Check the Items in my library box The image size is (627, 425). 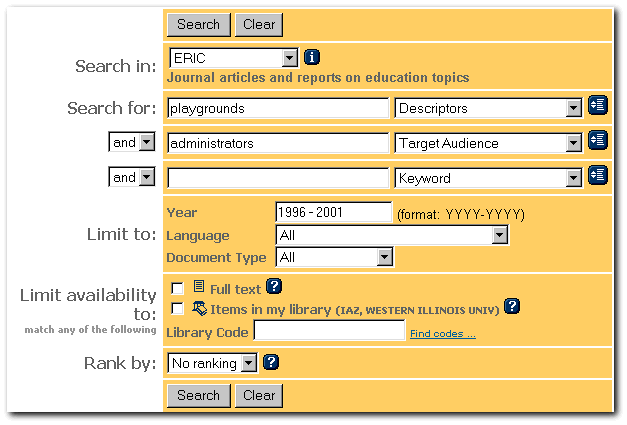tap(178, 309)
